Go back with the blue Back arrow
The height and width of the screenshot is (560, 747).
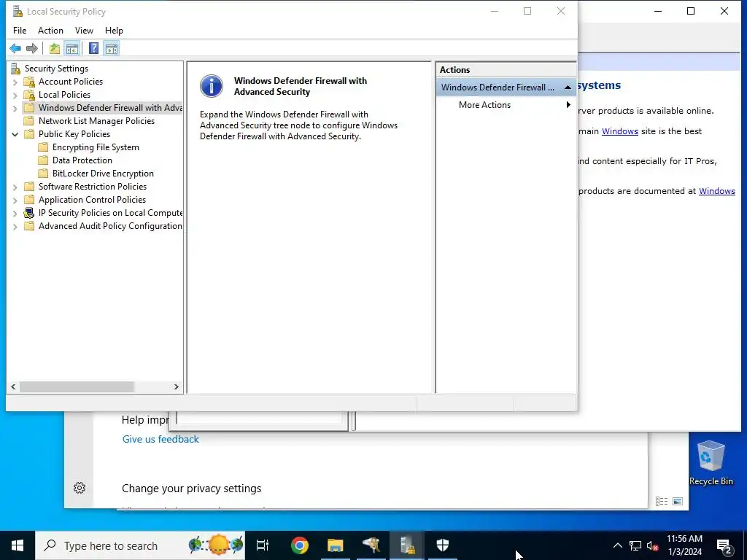15,49
